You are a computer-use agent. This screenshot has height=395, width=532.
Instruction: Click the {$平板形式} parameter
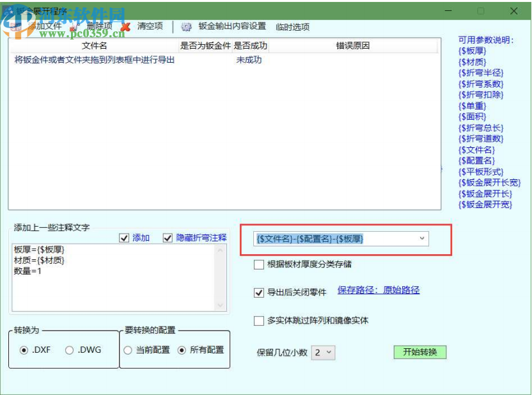tap(481, 172)
